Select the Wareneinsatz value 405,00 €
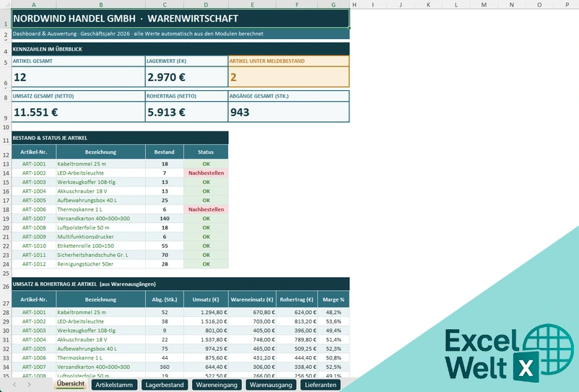Screen dimensions: 579x392 coord(252,331)
